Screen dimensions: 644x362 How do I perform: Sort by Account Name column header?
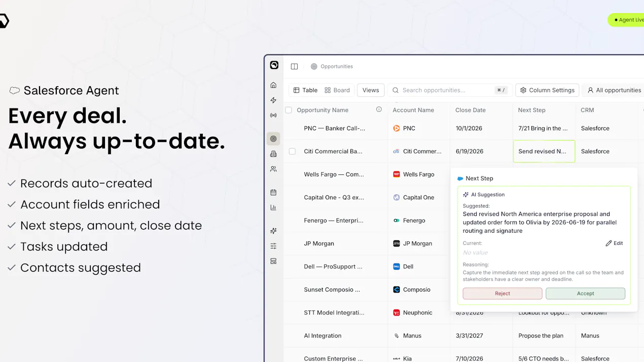coord(413,110)
